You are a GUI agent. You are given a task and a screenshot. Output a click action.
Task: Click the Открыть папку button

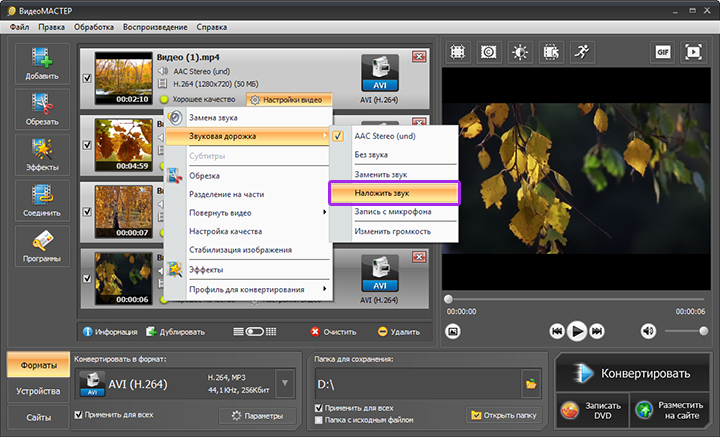pos(502,415)
